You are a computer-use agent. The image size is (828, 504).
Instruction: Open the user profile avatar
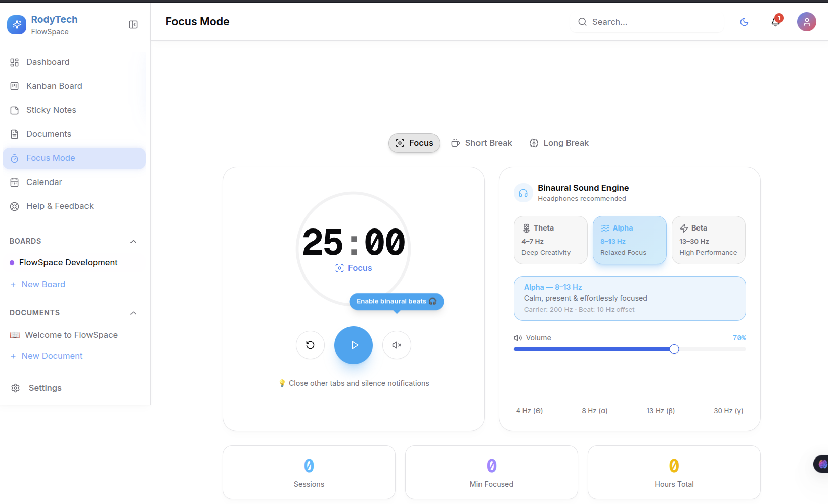806,22
